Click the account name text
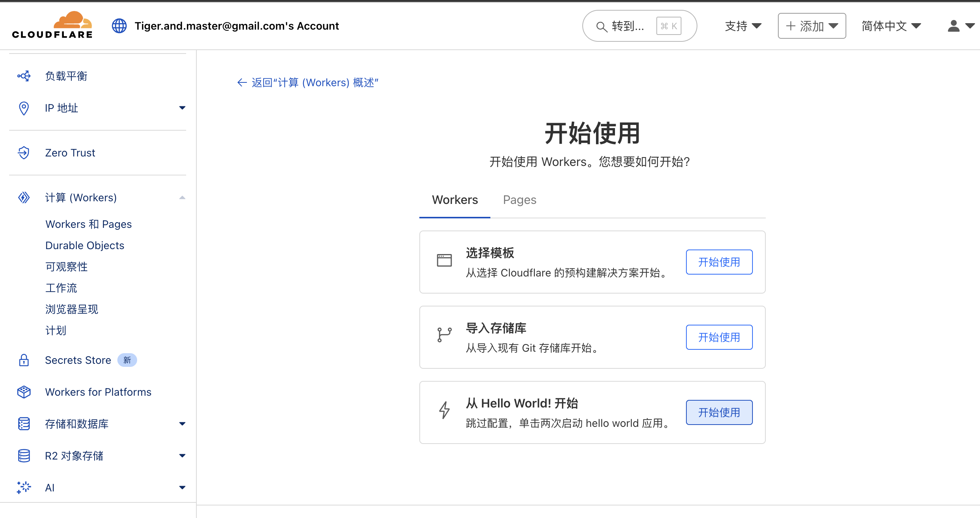Image resolution: width=980 pixels, height=518 pixels. [x=237, y=26]
